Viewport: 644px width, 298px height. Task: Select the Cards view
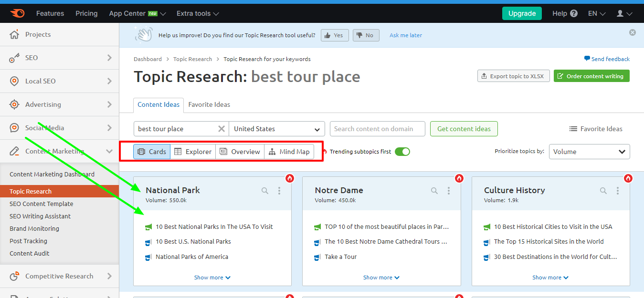tap(152, 152)
